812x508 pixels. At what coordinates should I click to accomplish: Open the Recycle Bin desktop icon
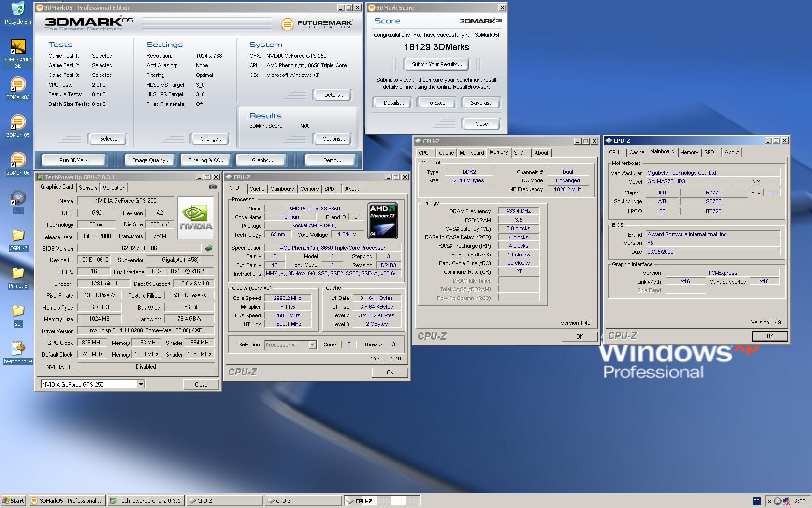pyautogui.click(x=18, y=13)
